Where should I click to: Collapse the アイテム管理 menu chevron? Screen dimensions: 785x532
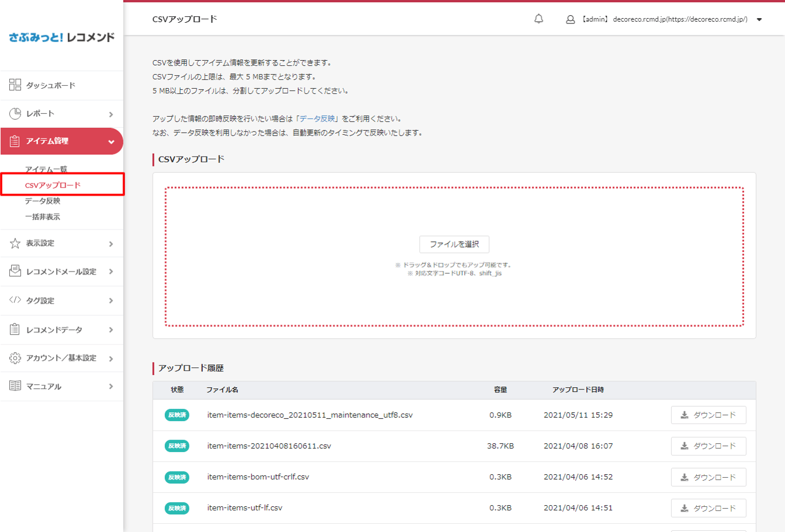pos(111,142)
